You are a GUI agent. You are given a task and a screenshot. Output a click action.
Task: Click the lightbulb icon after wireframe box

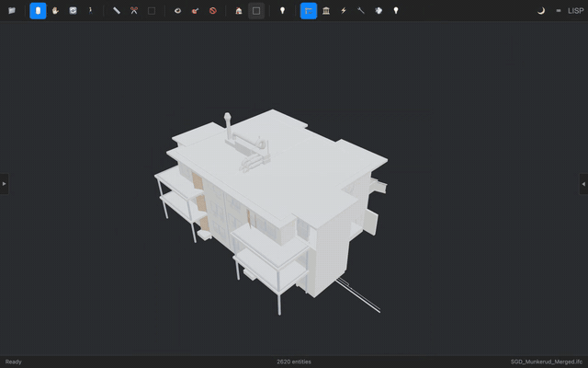282,10
